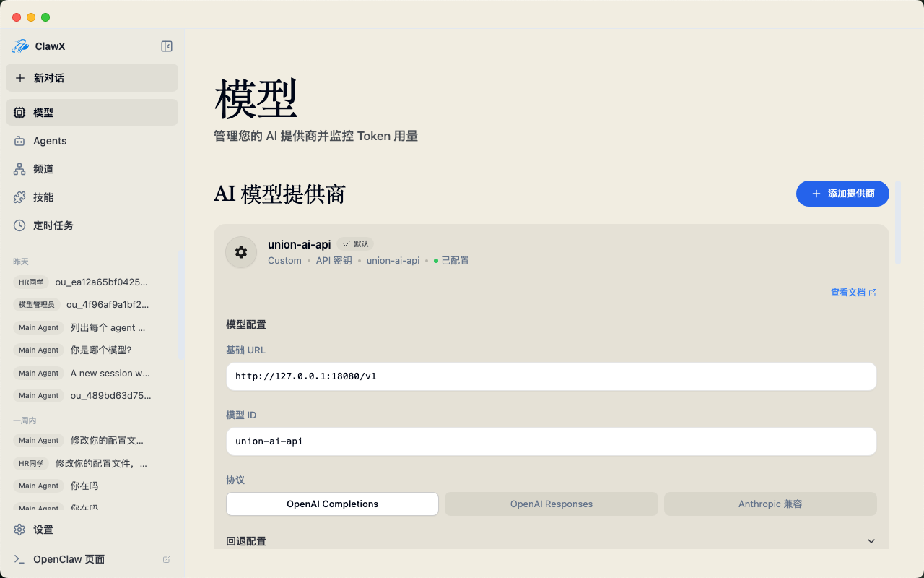Click the chip icon beside 模型
Image resolution: width=924 pixels, height=578 pixels.
tap(19, 113)
